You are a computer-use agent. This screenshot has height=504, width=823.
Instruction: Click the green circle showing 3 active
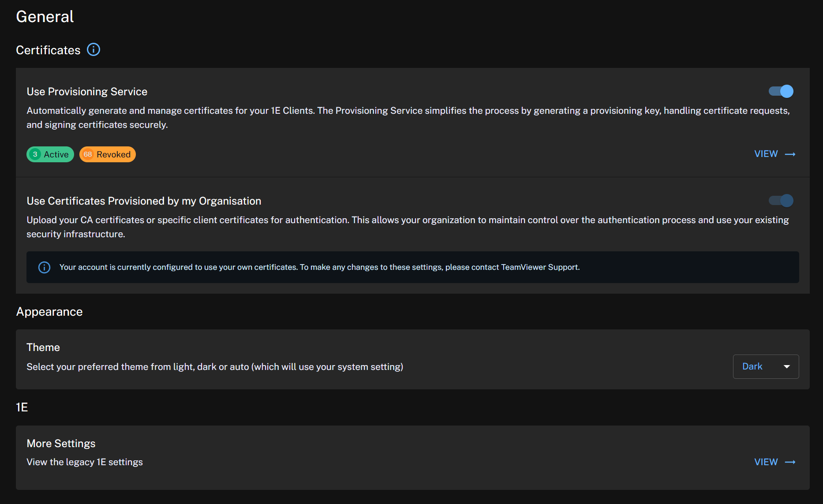pyautogui.click(x=35, y=154)
